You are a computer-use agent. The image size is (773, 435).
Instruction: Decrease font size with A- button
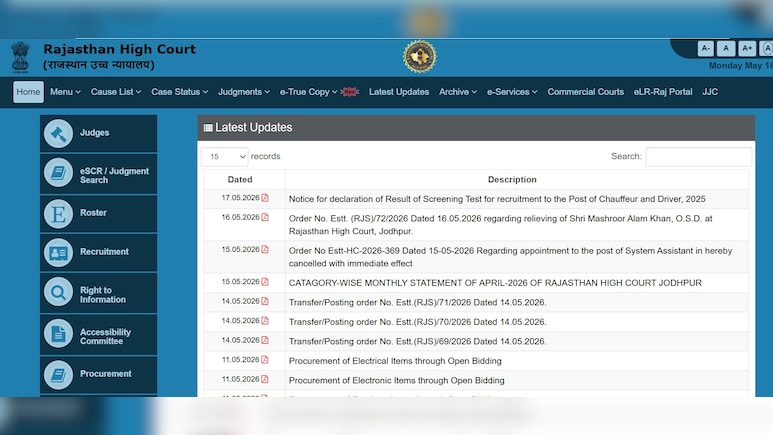(x=705, y=48)
